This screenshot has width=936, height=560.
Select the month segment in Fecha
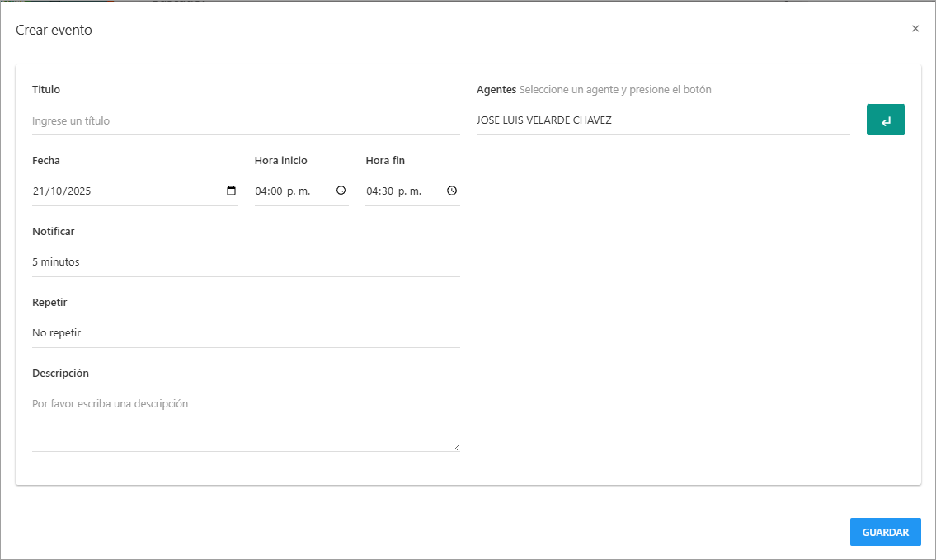(x=57, y=191)
